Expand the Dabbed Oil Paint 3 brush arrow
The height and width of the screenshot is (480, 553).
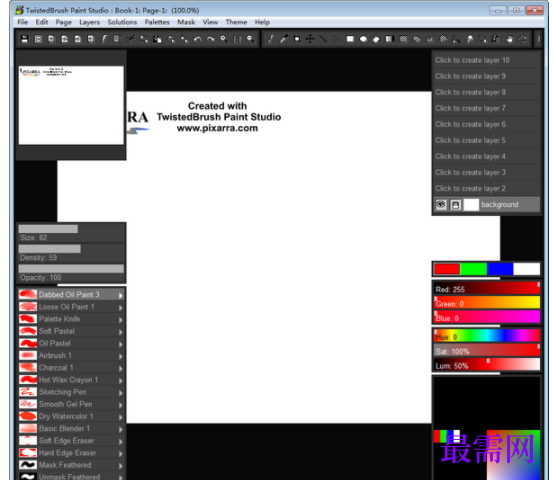pos(121,296)
